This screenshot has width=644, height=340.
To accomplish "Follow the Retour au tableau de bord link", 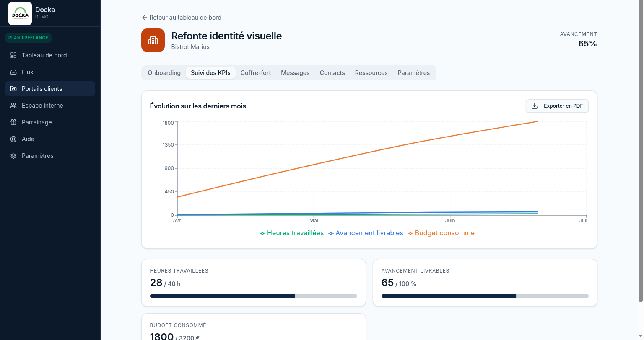I will [x=182, y=18].
